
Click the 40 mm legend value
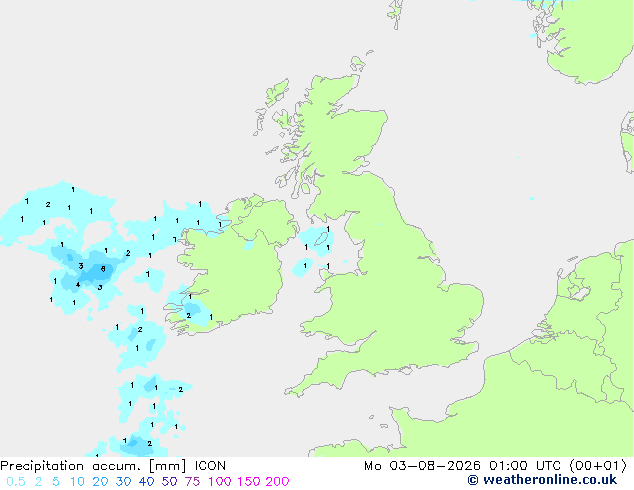[146, 482]
